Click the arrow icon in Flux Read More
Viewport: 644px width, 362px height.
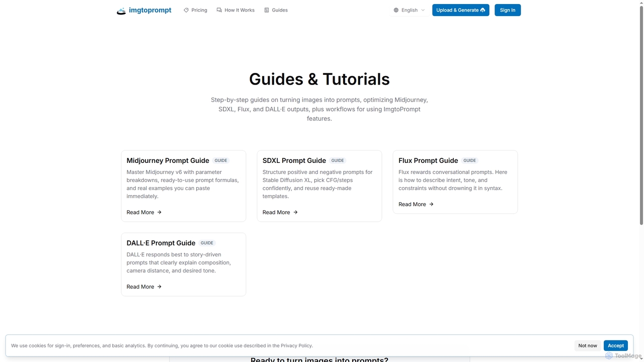pyautogui.click(x=431, y=204)
